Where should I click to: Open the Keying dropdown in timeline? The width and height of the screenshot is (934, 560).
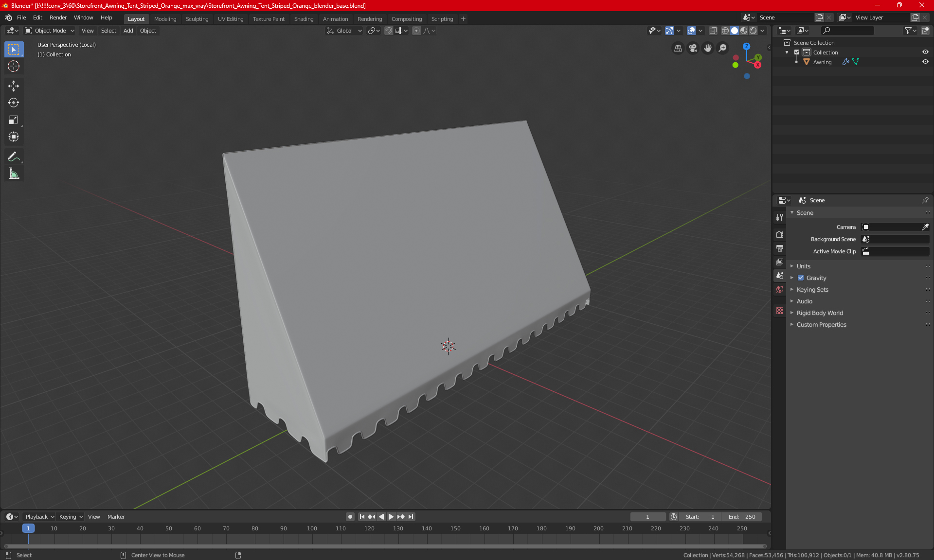(x=71, y=517)
